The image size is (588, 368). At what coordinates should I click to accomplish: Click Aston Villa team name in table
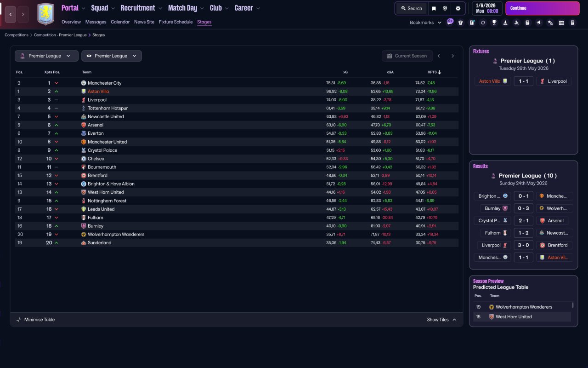[x=98, y=92]
